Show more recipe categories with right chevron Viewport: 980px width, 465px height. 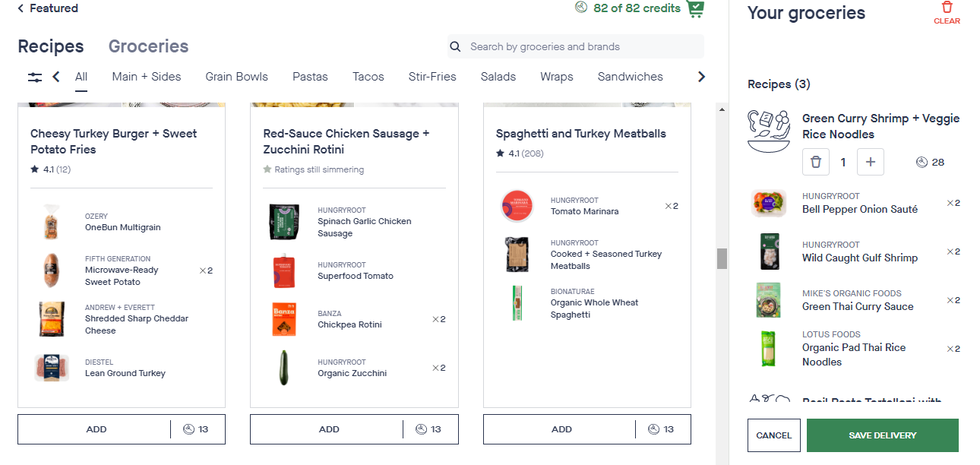click(701, 77)
